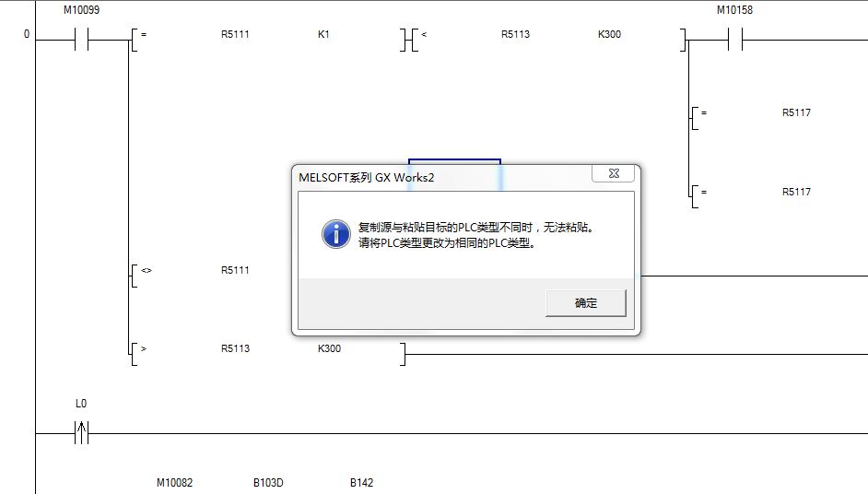The width and height of the screenshot is (868, 494).
Task: Click the equals sign before R5111
Action: [144, 35]
